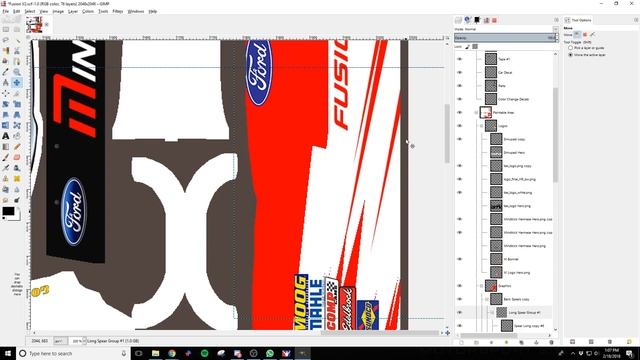Viewport: 640px width, 360px height.
Task: Toggle lock alpha channel for layer
Action: click(x=475, y=47)
